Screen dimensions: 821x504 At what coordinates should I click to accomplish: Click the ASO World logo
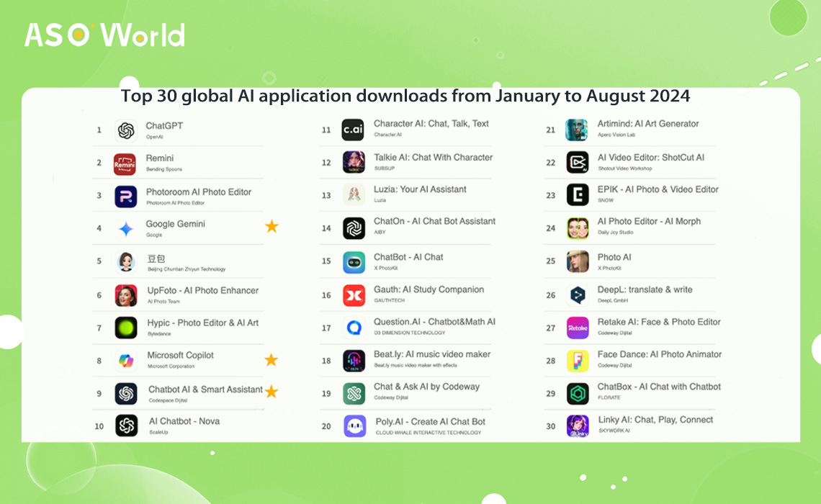[x=104, y=35]
